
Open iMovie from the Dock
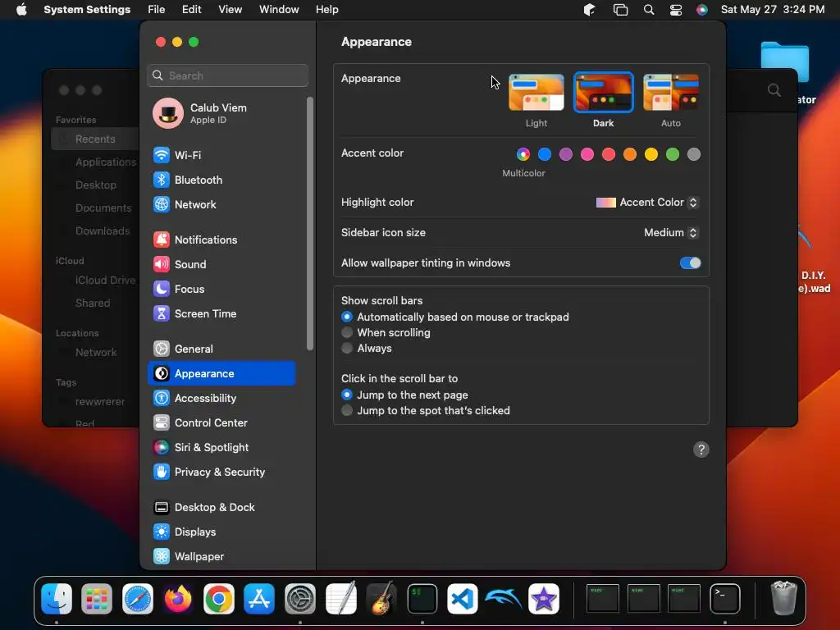(x=544, y=598)
